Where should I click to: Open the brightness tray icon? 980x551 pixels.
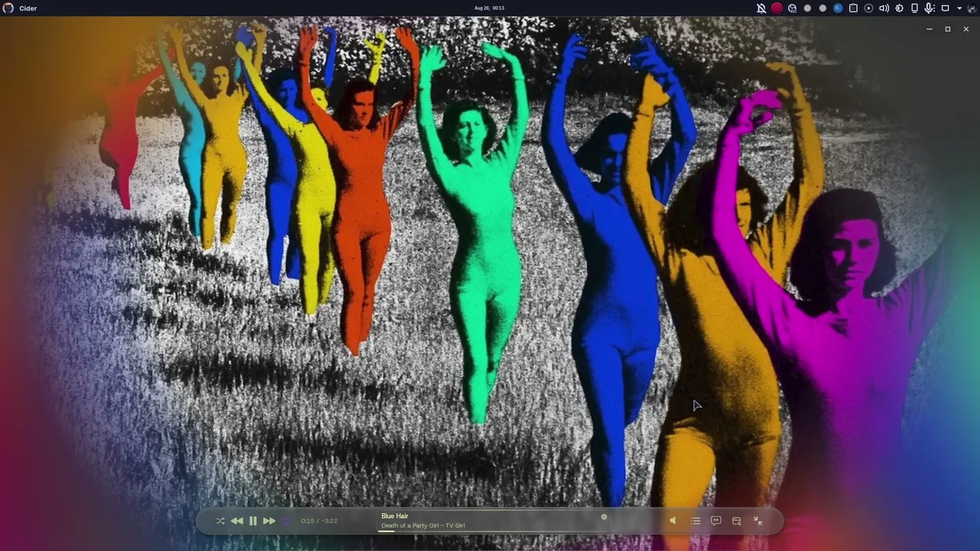[899, 8]
